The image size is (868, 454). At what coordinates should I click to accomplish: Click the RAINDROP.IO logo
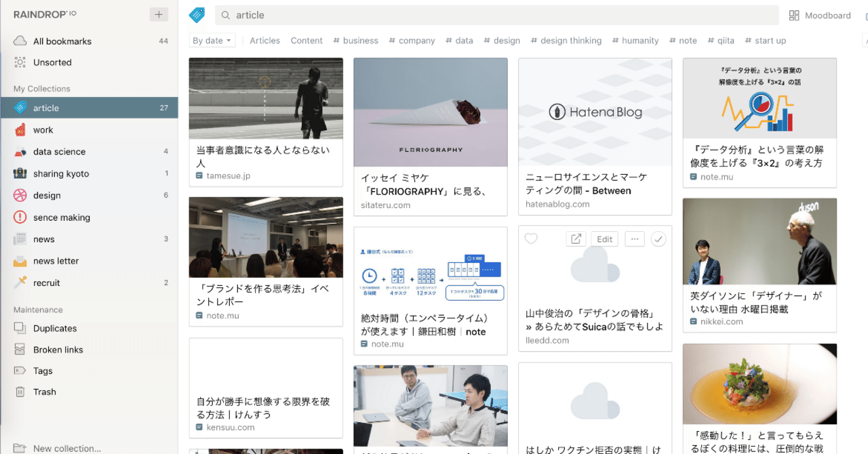pos(45,14)
